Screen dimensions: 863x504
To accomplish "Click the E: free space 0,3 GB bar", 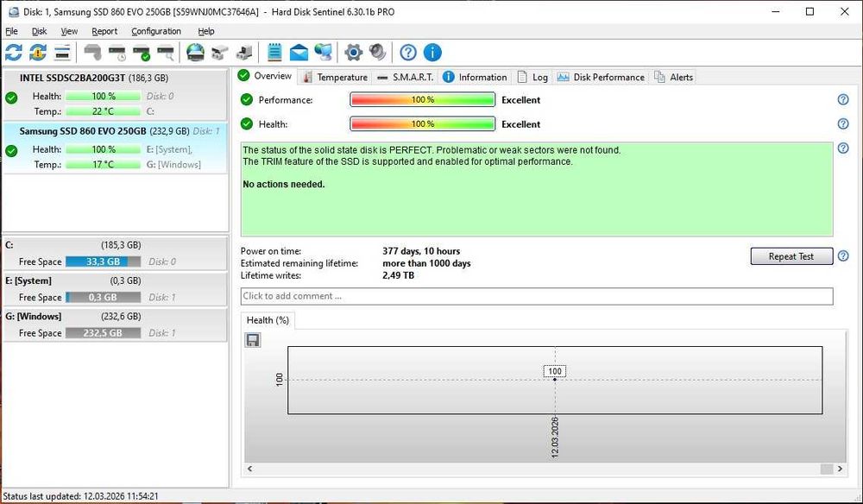I will coord(103,297).
